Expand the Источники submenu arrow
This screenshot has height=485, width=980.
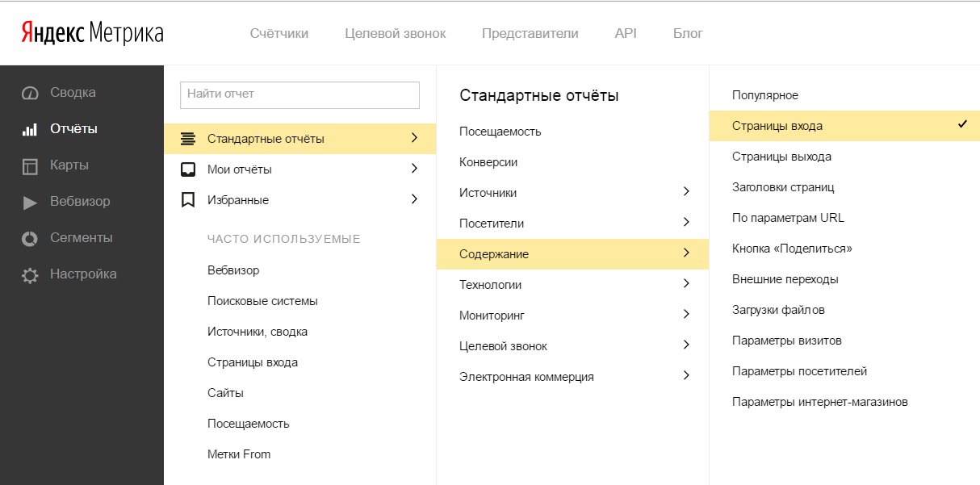[x=686, y=192]
